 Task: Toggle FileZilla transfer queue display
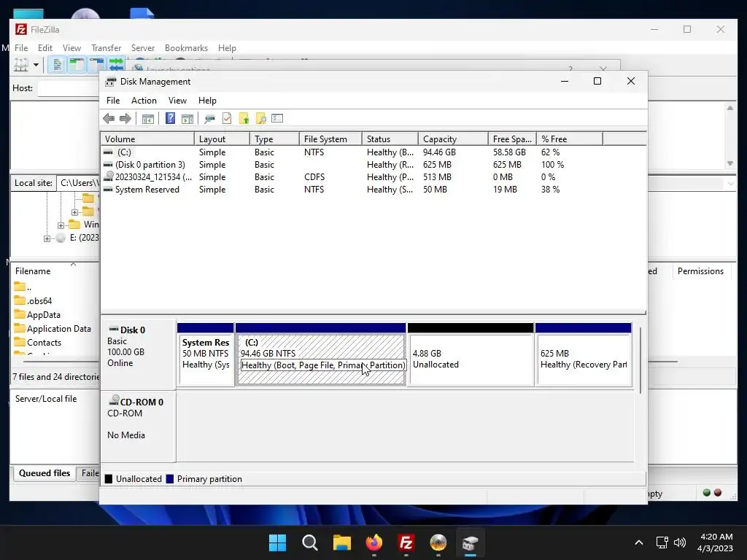tap(116, 64)
